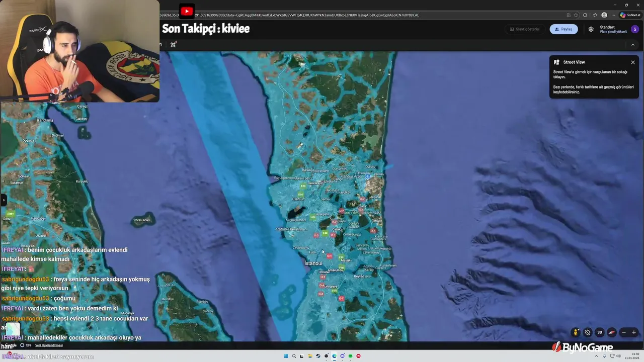Viewport: 644px width, 362px height.
Task: Click the YouTube logo in the overlay
Action: click(187, 11)
